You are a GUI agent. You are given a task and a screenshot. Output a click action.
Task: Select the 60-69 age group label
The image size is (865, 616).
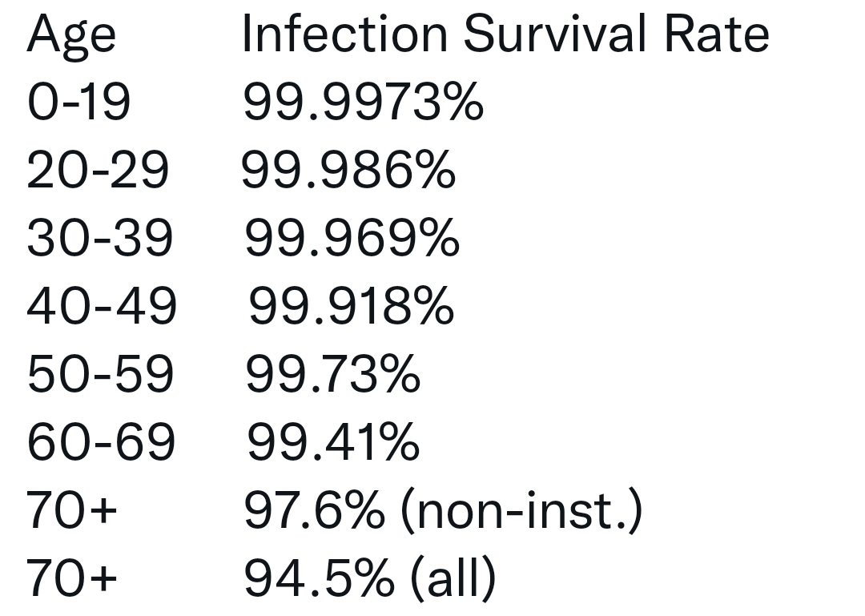coord(100,442)
